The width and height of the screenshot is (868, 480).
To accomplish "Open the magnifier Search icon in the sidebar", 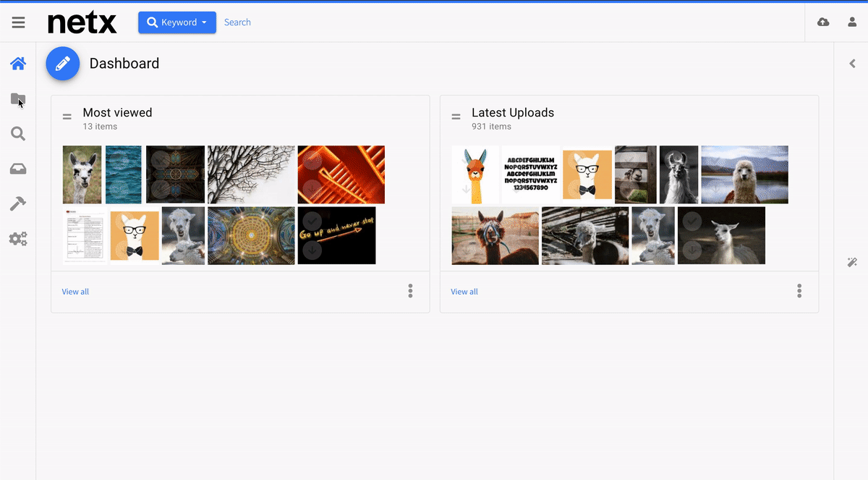I will 18,133.
